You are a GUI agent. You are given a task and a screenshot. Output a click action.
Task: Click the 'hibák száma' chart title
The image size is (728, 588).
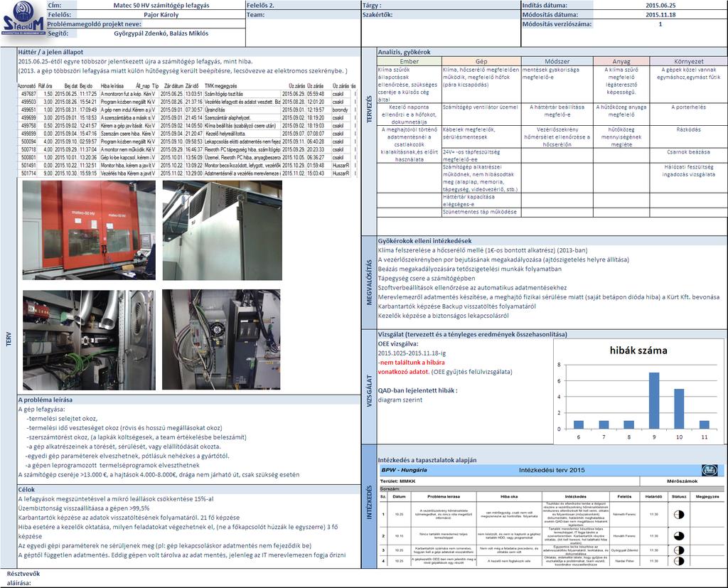[x=638, y=351]
